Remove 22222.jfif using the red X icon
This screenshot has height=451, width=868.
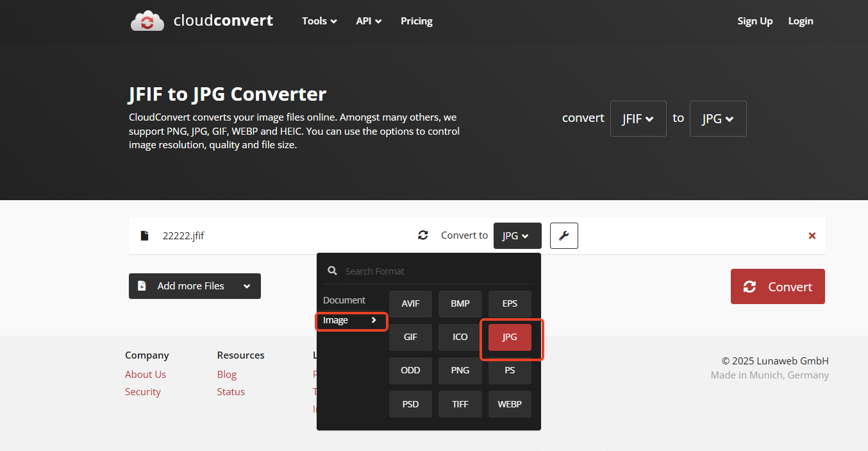pos(812,235)
